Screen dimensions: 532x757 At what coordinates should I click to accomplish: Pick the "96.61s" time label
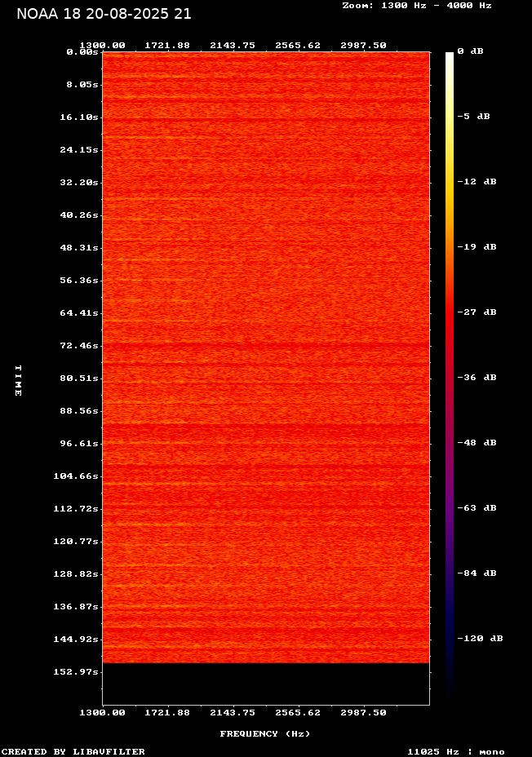tap(79, 443)
